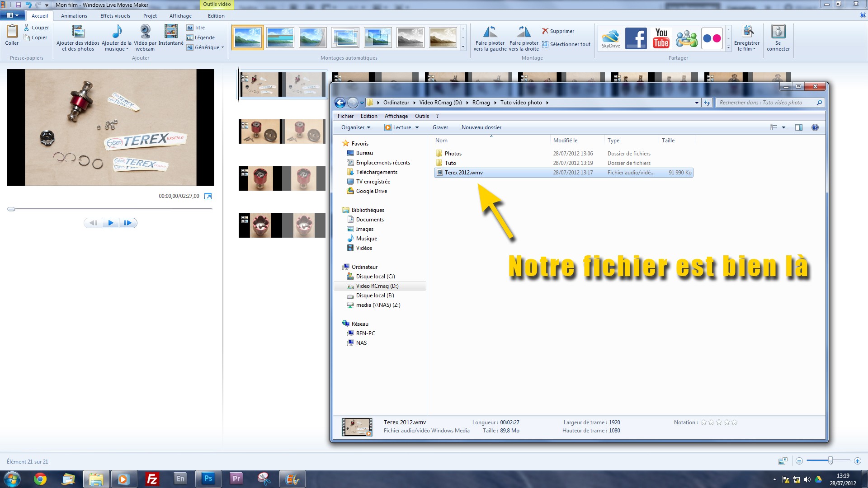Zoom in timeline with plus button
Viewport: 868px width, 488px height.
tap(857, 461)
